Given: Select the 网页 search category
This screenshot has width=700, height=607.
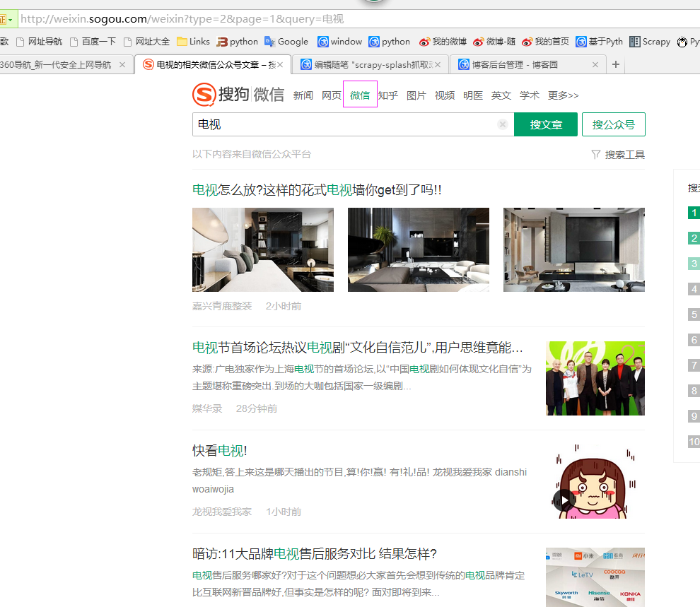Looking at the screenshot, I should [332, 95].
